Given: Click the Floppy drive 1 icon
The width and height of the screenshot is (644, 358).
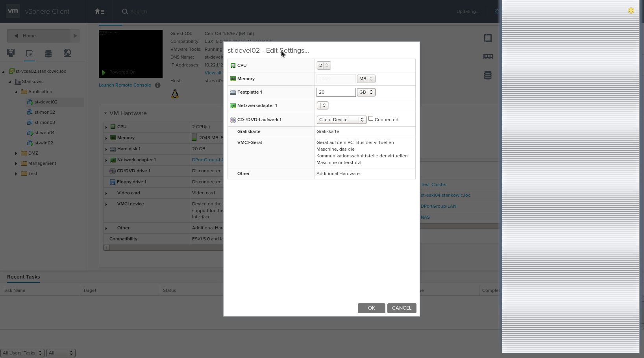Looking at the screenshot, I should pyautogui.click(x=112, y=182).
